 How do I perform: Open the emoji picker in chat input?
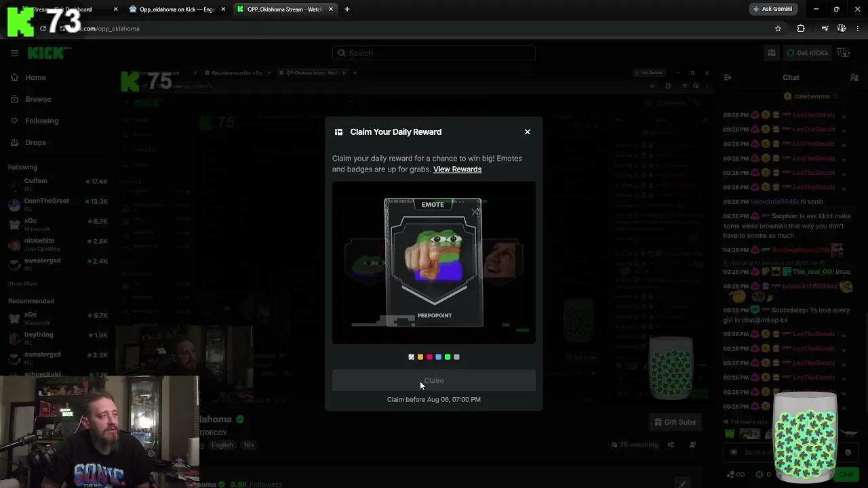(x=848, y=452)
